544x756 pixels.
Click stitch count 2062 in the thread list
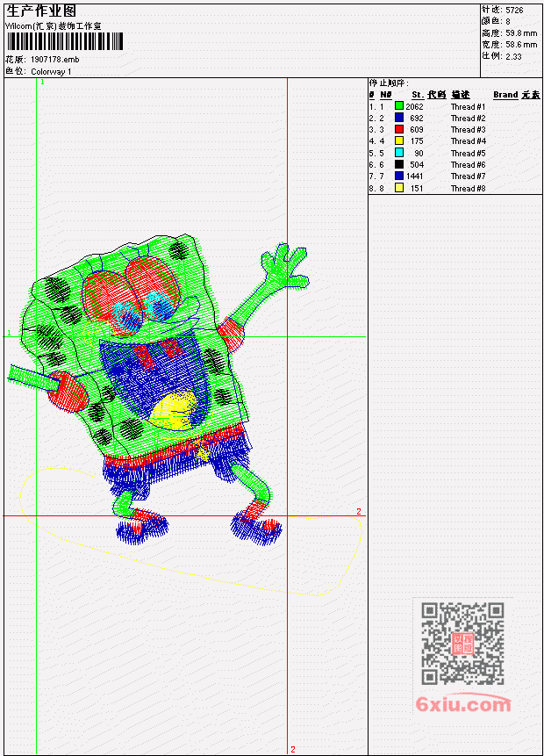pos(414,106)
